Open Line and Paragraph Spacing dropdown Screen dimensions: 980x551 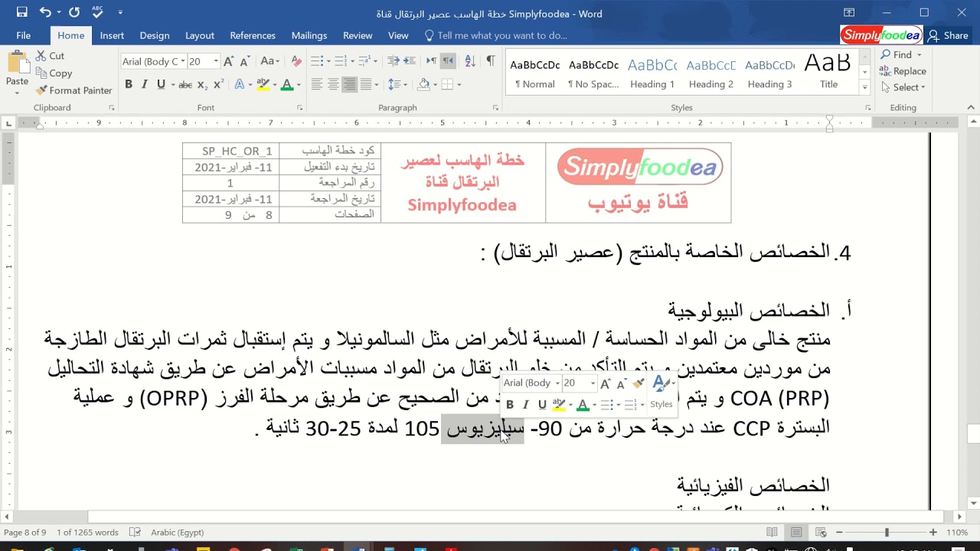pos(397,85)
